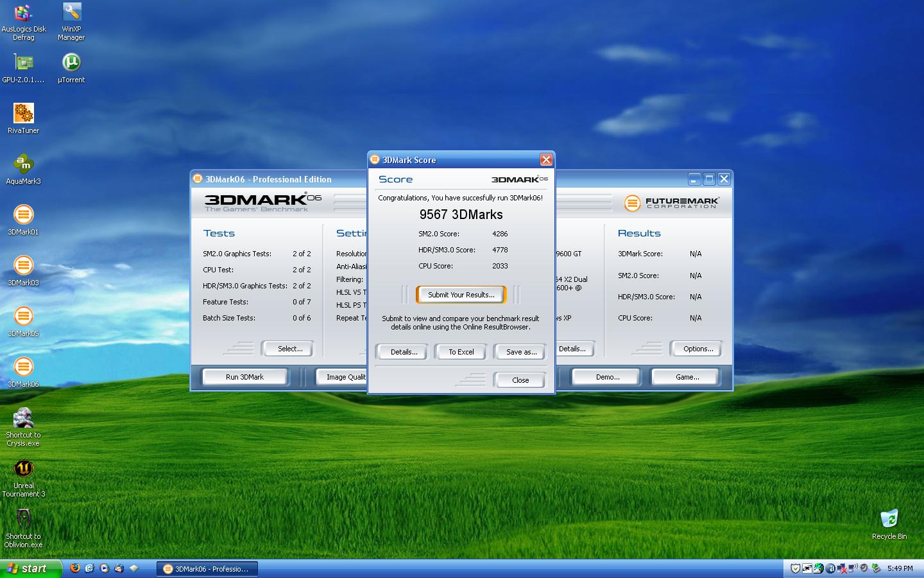The image size is (924, 578).
Task: Click the 9567 3DMarks score text
Action: tap(461, 215)
